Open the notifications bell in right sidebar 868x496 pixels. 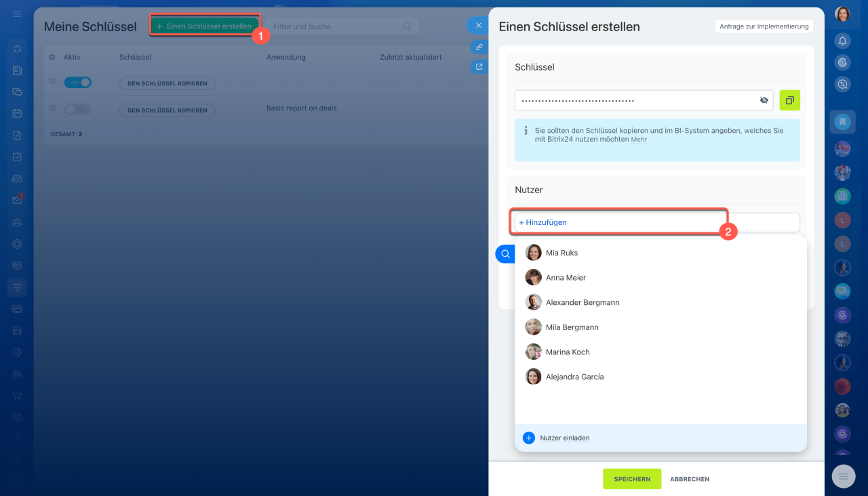842,41
